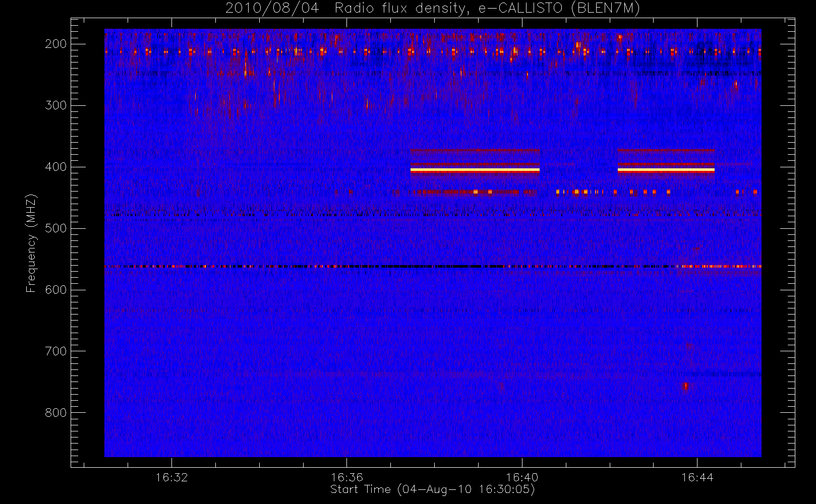The image size is (816, 504).
Task: Click the 16:36 time tick label
Action: [347, 477]
